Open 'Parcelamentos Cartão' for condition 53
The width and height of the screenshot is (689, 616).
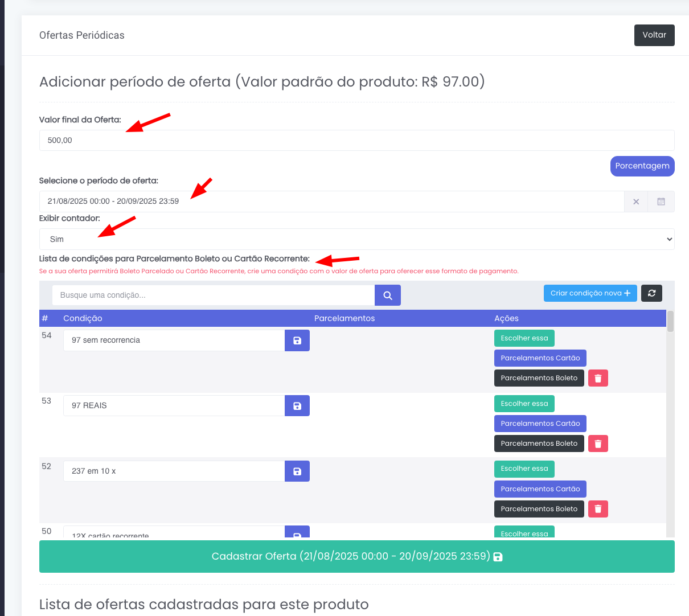[x=540, y=424]
